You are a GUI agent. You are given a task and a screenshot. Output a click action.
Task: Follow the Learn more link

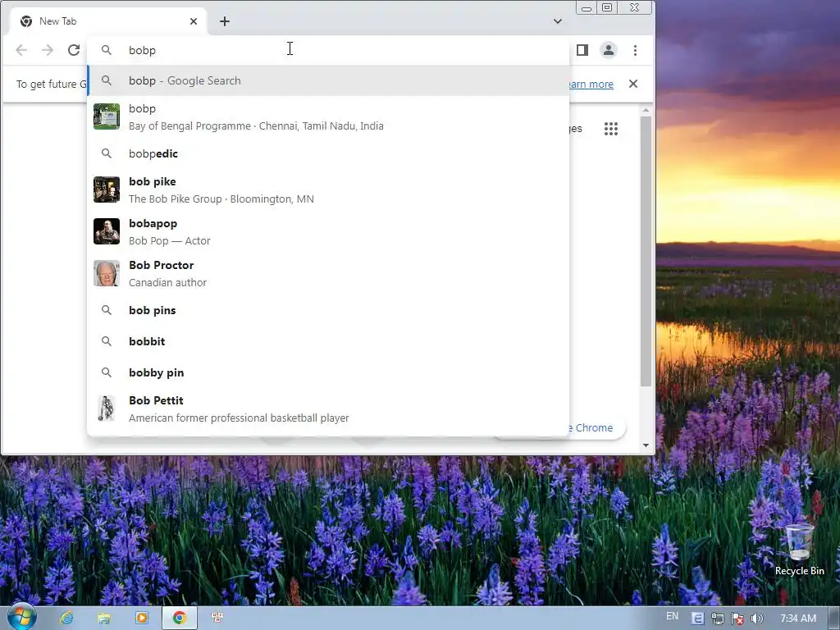[x=591, y=84]
